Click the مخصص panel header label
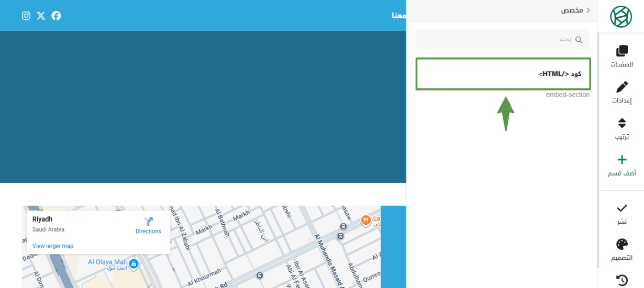 coord(572,10)
